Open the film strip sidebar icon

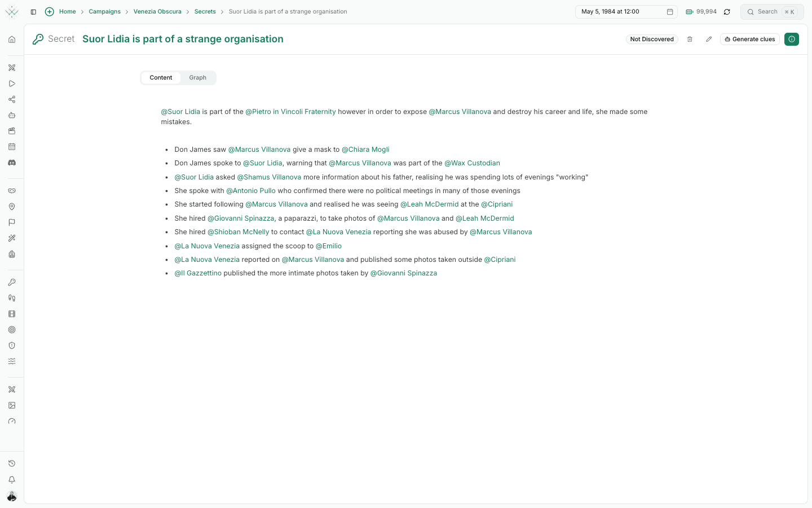click(12, 314)
